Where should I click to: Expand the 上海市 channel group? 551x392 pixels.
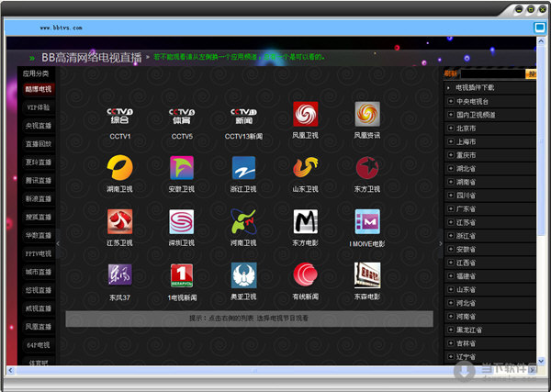451,141
